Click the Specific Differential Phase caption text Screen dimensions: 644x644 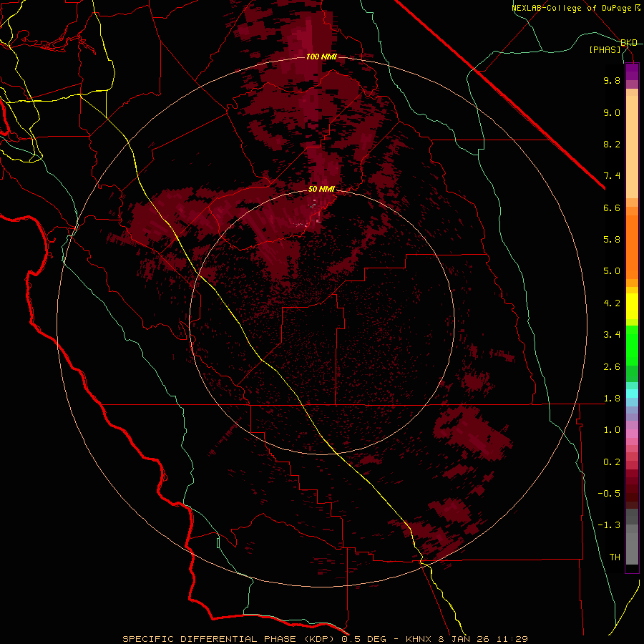pyautogui.click(x=325, y=639)
